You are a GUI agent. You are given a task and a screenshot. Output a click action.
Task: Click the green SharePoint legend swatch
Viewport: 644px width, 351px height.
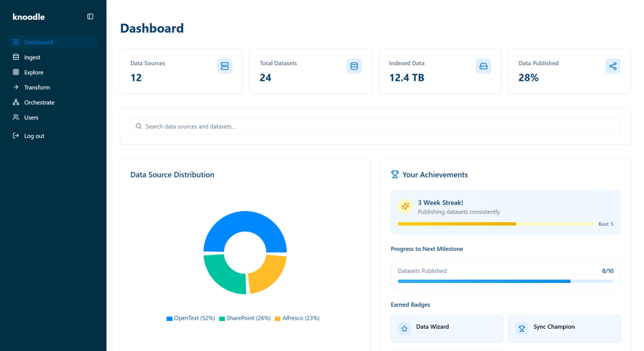click(x=222, y=319)
